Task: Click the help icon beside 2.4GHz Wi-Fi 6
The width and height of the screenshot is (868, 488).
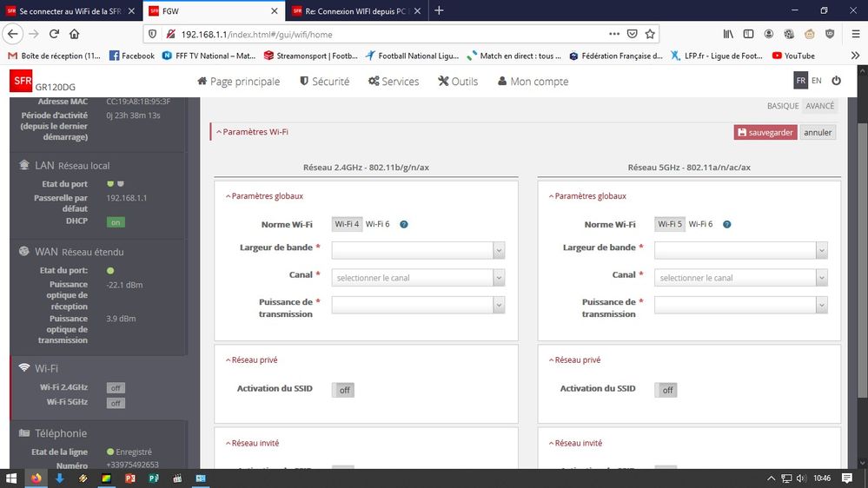Action: pyautogui.click(x=404, y=224)
